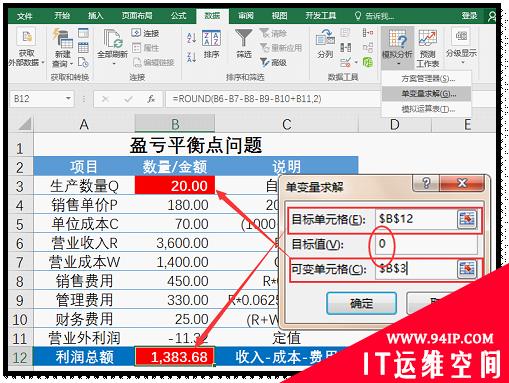Viewport: 509px width, 383px height.
Task: Sort descending Z to A icon
Action: coord(192,57)
